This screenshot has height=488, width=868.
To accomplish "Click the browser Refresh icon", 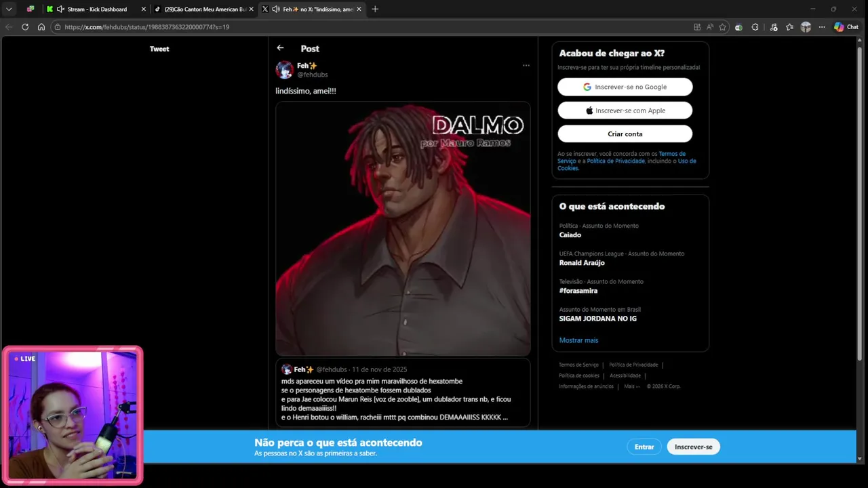I will point(25,27).
